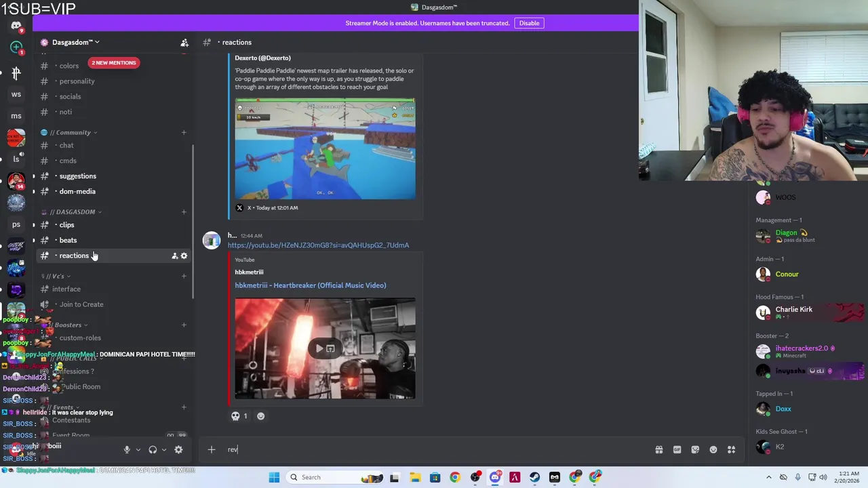Open the emoji picker in message bar
Viewport: 868px width, 488px height.
(713, 449)
